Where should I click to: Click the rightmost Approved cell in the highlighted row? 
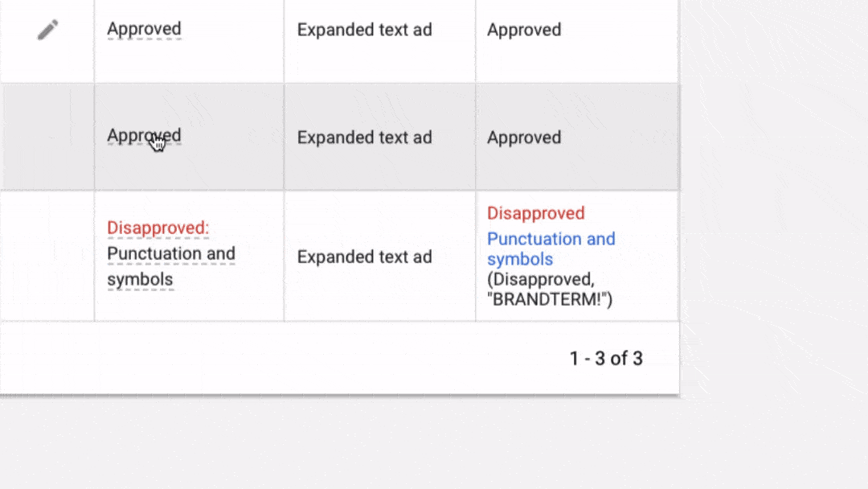(524, 138)
